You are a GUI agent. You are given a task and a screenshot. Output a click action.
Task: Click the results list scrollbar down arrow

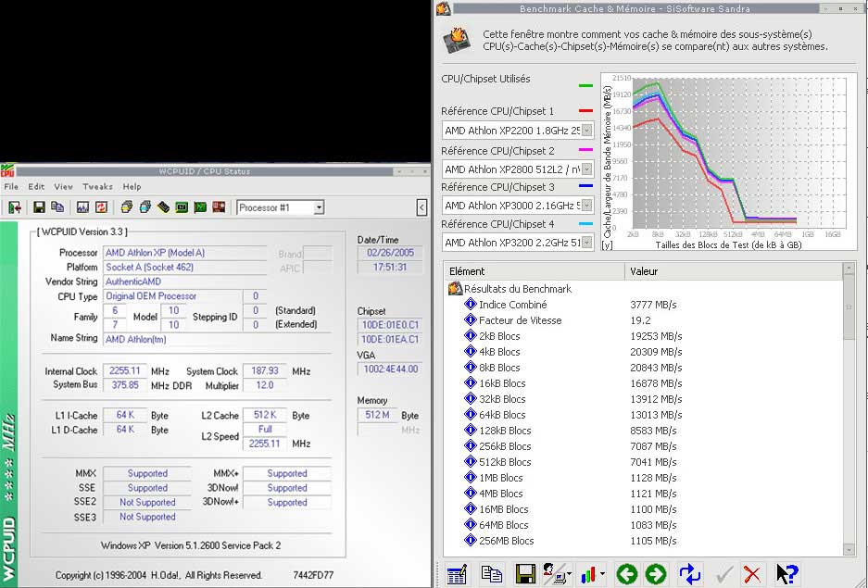[x=849, y=549]
